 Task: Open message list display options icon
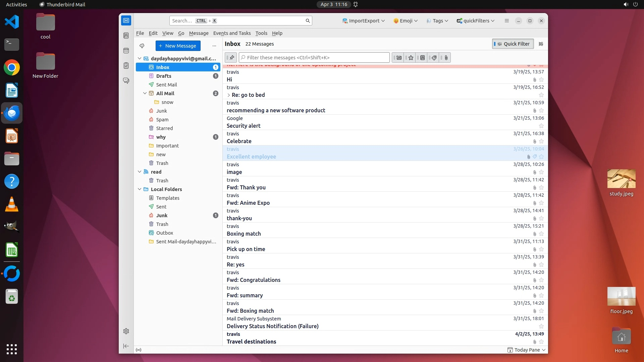[541, 44]
